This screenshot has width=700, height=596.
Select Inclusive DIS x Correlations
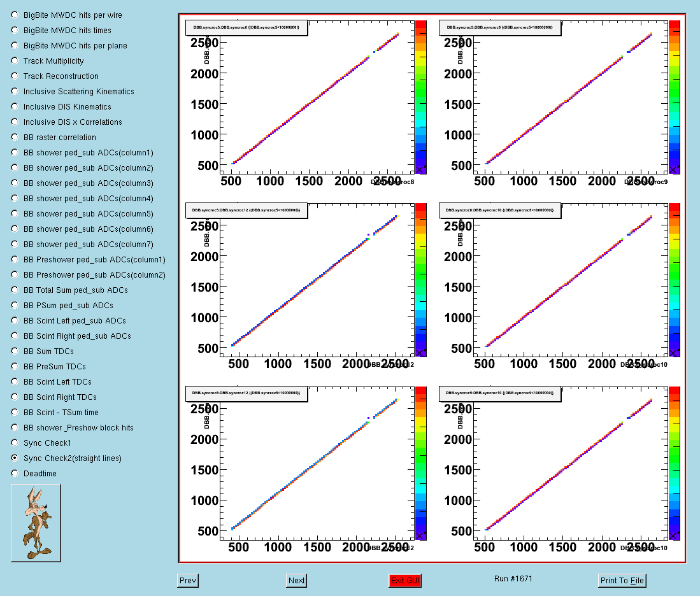click(15, 122)
